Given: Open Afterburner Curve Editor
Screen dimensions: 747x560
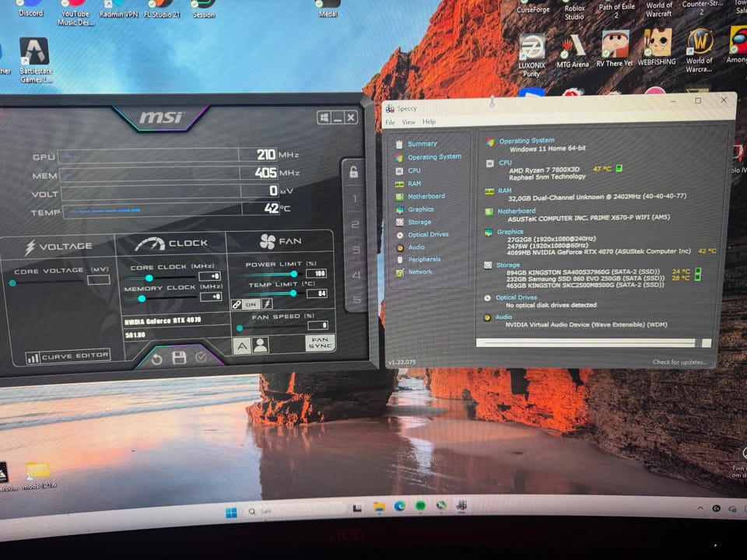Looking at the screenshot, I should tap(68, 356).
